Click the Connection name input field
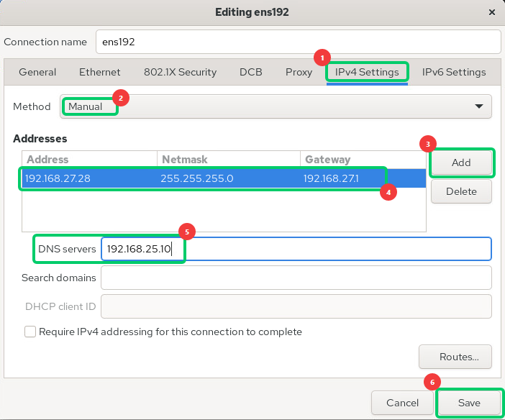505x420 pixels. [x=299, y=42]
